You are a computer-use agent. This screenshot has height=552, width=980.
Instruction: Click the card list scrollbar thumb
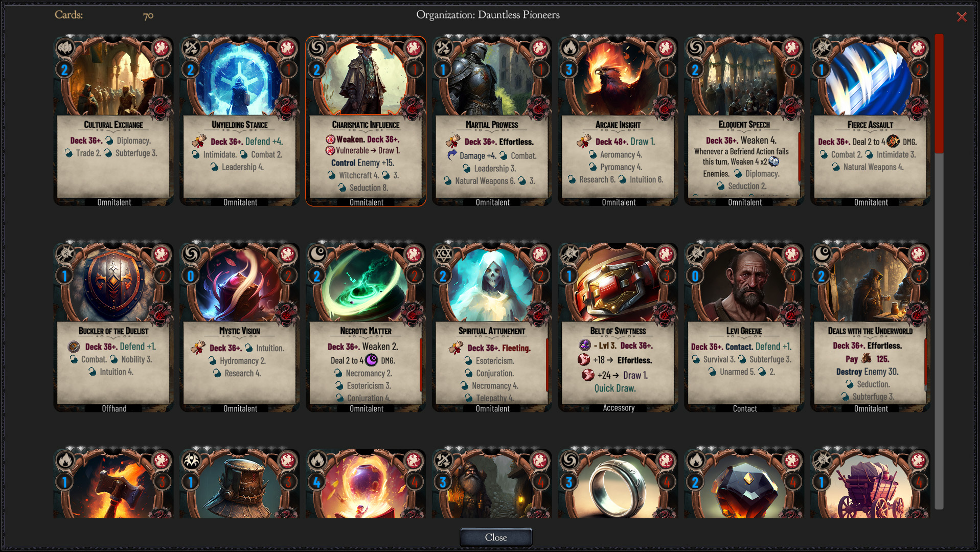coord(939,94)
